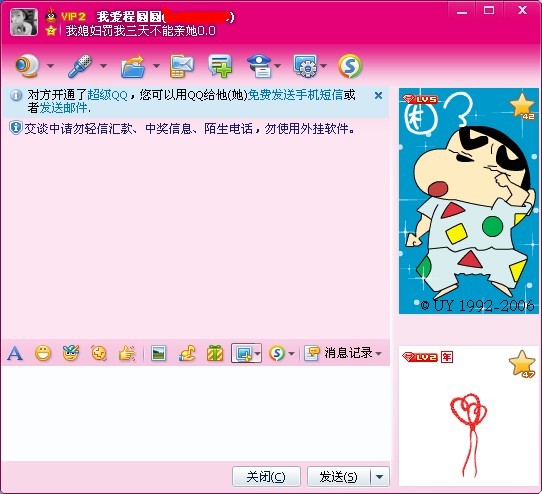Image resolution: width=542 pixels, height=494 pixels.
Task: Expand the 消息记录 history dropdown arrow
Action: coord(379,354)
